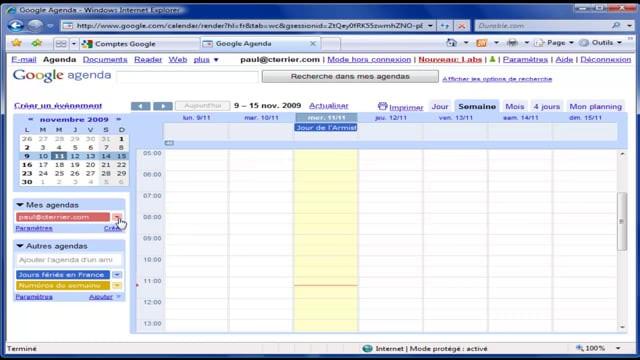Viewport: 640px width, 360px height.
Task: Click Mode hors connexion link
Action: pos(369,60)
